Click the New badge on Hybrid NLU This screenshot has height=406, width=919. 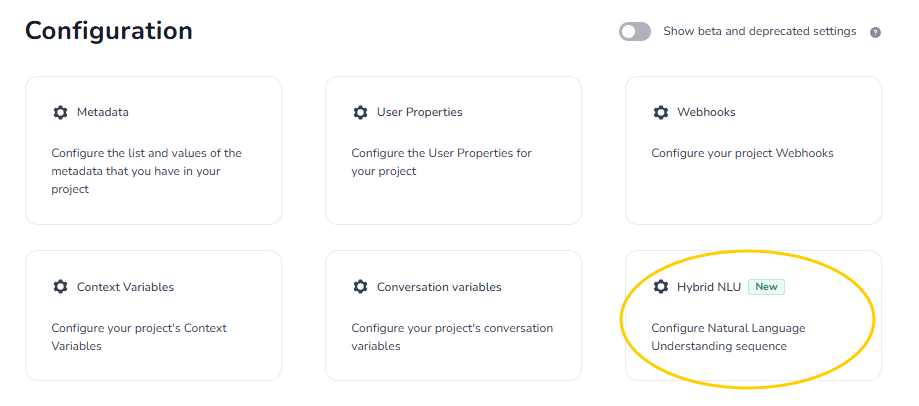tap(766, 287)
